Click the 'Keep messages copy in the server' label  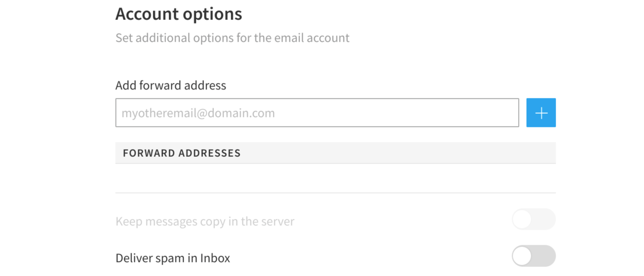pyautogui.click(x=205, y=222)
